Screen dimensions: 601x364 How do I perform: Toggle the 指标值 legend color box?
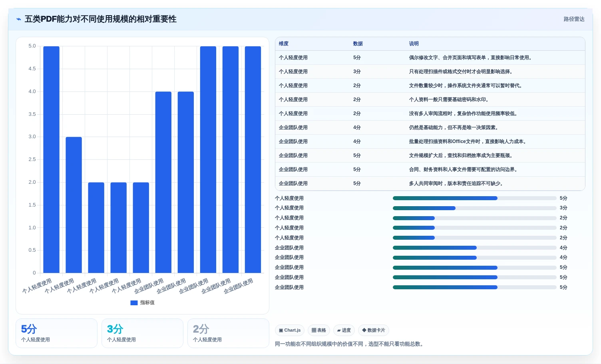pyautogui.click(x=134, y=303)
